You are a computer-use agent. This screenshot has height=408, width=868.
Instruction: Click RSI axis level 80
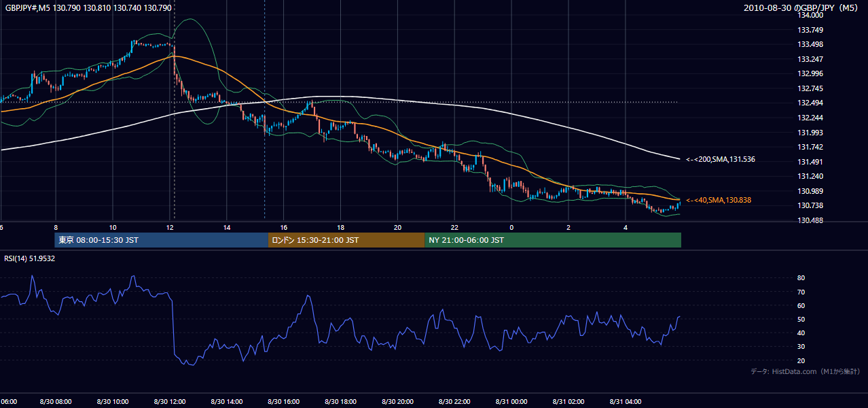tap(801, 278)
